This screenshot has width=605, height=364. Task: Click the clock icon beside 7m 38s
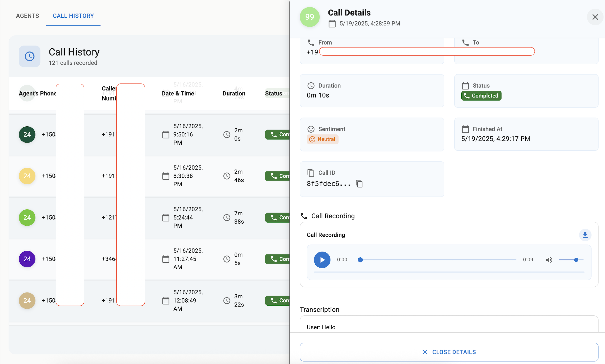click(x=227, y=218)
